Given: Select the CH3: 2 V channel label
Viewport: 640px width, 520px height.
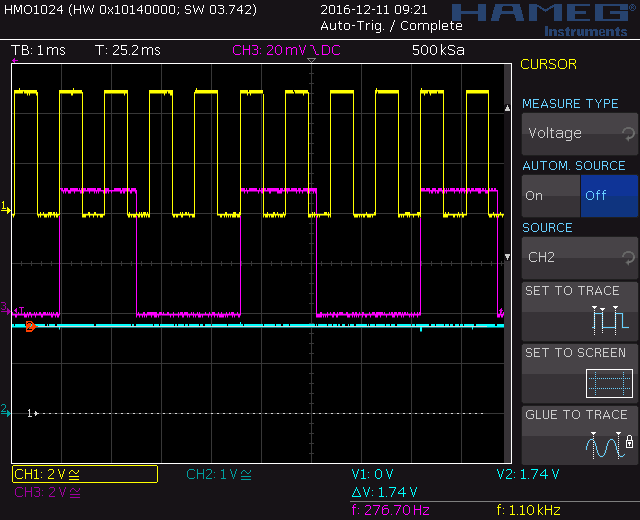Looking at the screenshot, I should pos(47,493).
